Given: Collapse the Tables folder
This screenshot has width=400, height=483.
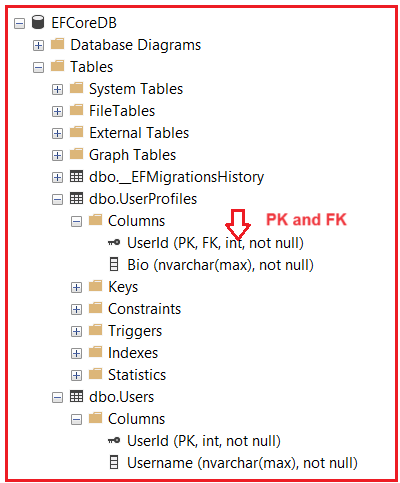Looking at the screenshot, I should coord(38,67).
